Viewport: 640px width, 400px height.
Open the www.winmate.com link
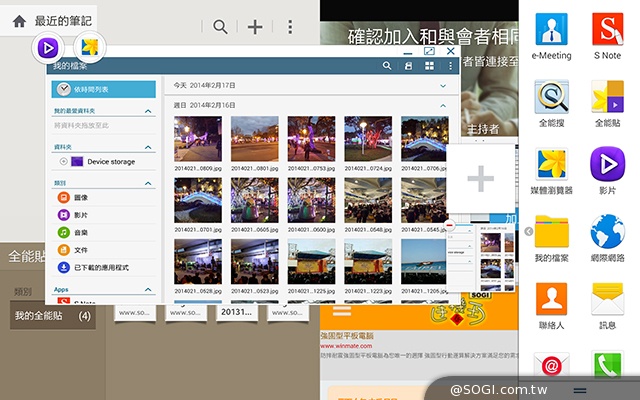346,346
